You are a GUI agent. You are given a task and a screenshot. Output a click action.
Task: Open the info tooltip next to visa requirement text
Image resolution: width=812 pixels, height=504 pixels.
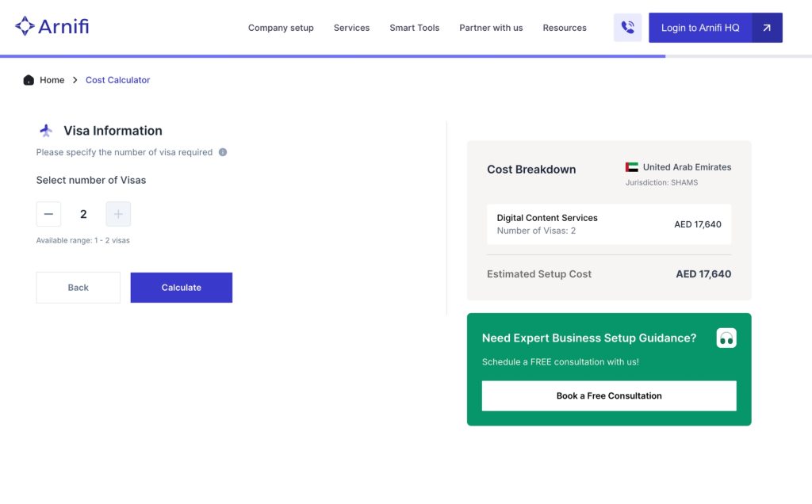223,151
